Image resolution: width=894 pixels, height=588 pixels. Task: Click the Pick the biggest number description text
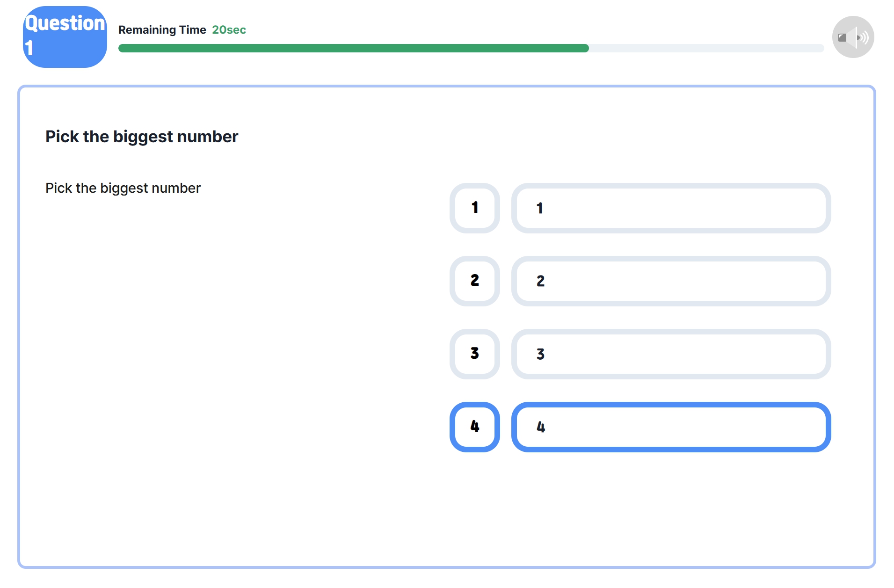[123, 188]
